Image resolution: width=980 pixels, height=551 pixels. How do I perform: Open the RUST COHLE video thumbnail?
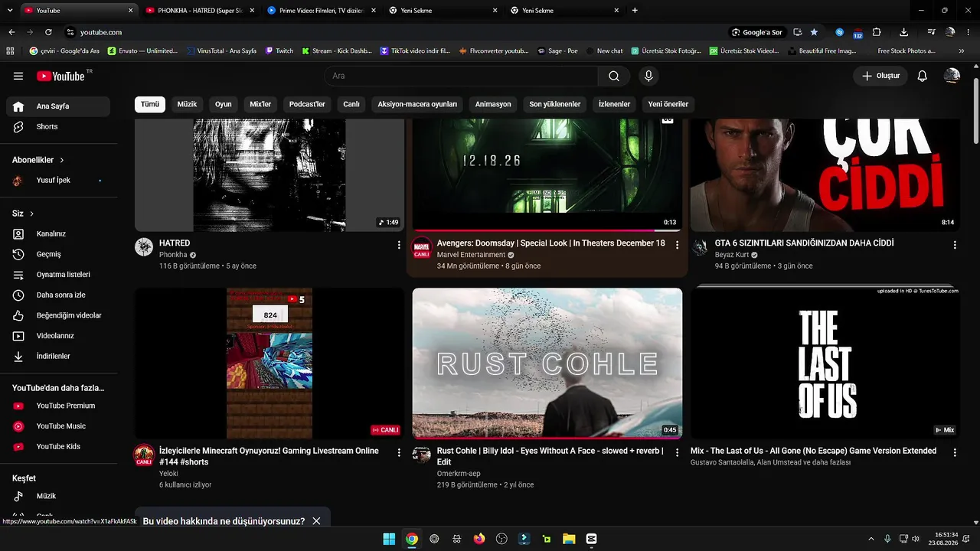coord(547,364)
